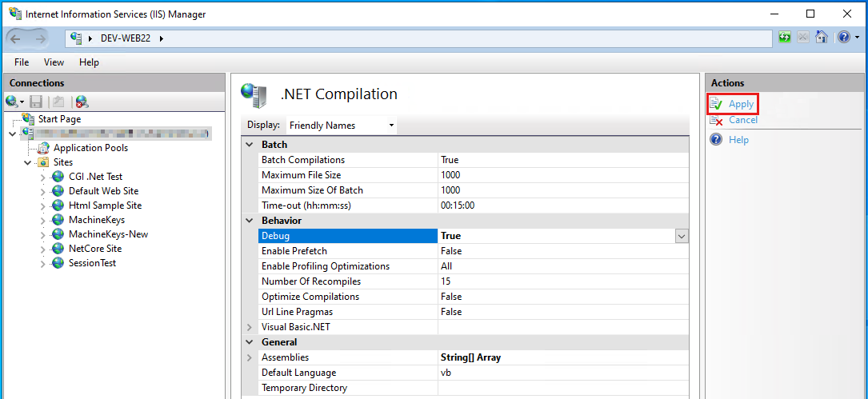Image resolution: width=868 pixels, height=399 pixels.
Task: Click the Start Page icon in tree
Action: (29, 119)
